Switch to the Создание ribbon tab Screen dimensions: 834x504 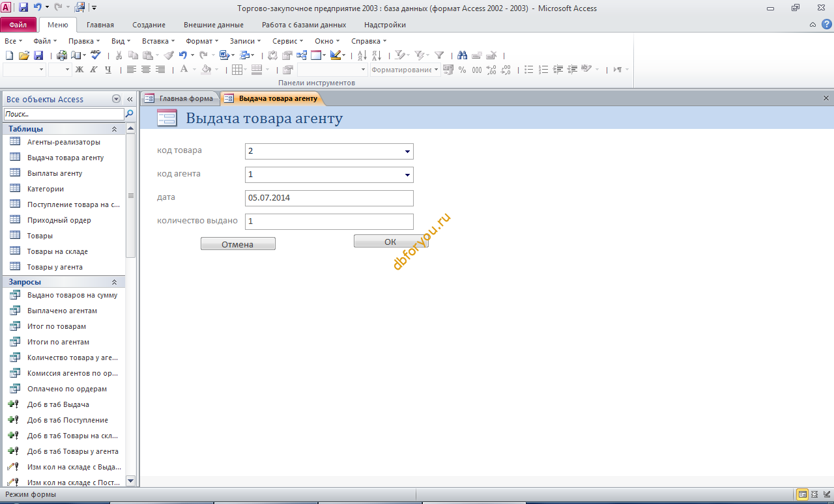149,25
